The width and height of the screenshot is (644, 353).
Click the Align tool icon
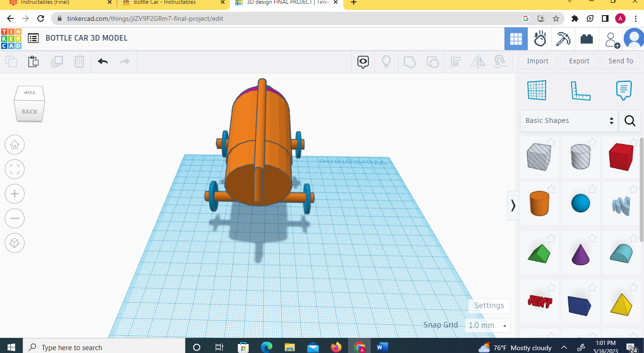click(x=455, y=62)
